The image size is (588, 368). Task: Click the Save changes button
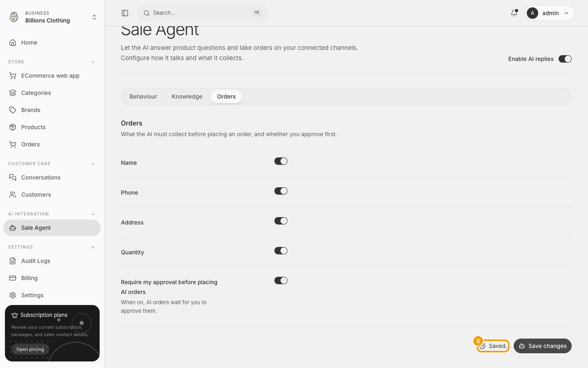coord(543,346)
